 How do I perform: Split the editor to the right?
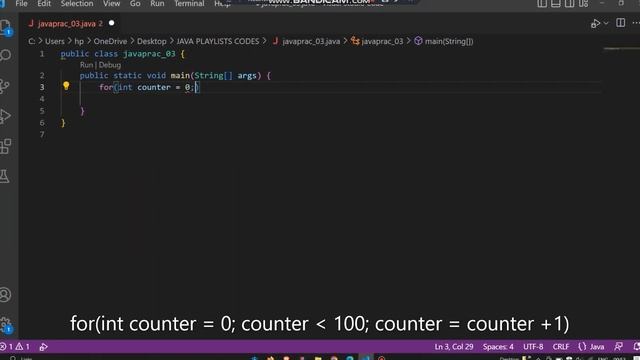620,23
